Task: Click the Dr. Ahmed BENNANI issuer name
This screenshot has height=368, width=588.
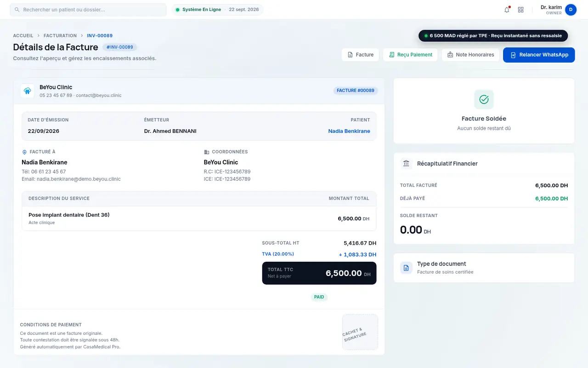Action: click(170, 131)
